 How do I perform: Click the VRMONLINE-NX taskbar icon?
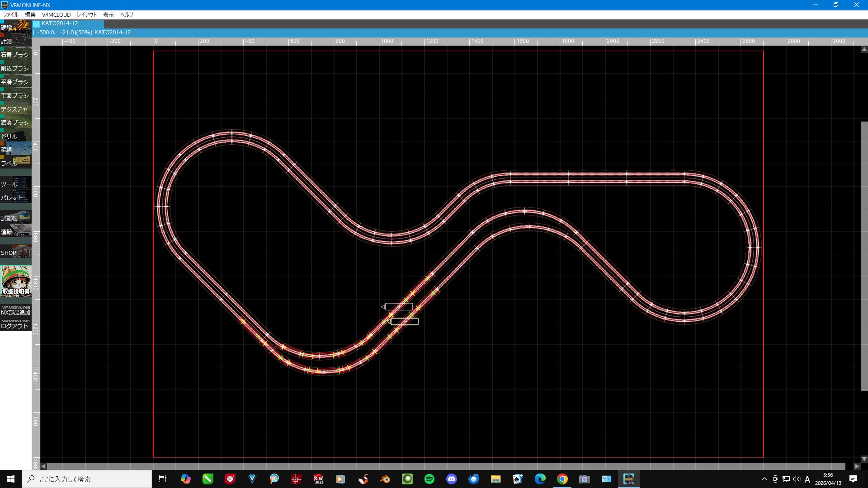(629, 479)
